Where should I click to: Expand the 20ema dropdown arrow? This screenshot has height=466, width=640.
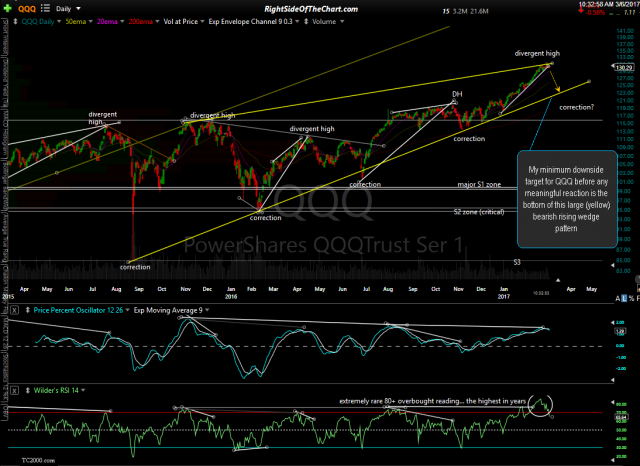[x=122, y=22]
